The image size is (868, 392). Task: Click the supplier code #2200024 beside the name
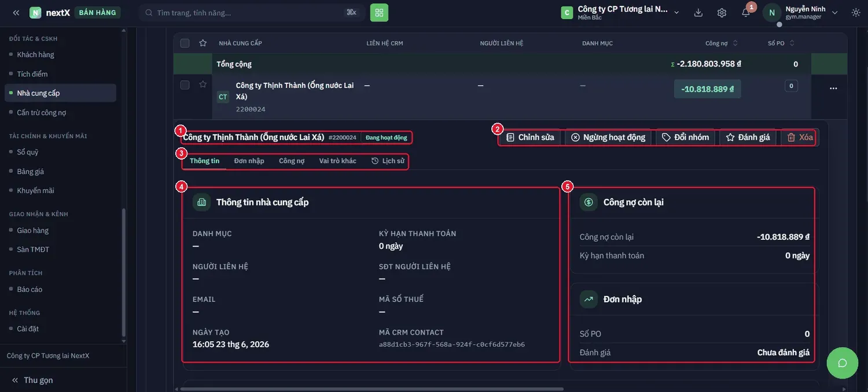pyautogui.click(x=343, y=138)
